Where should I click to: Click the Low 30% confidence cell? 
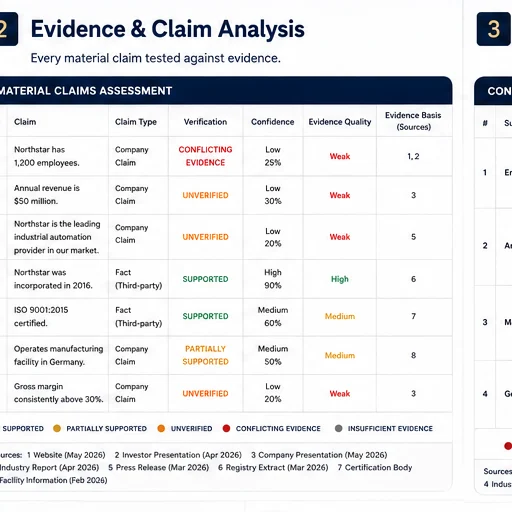coord(273,195)
